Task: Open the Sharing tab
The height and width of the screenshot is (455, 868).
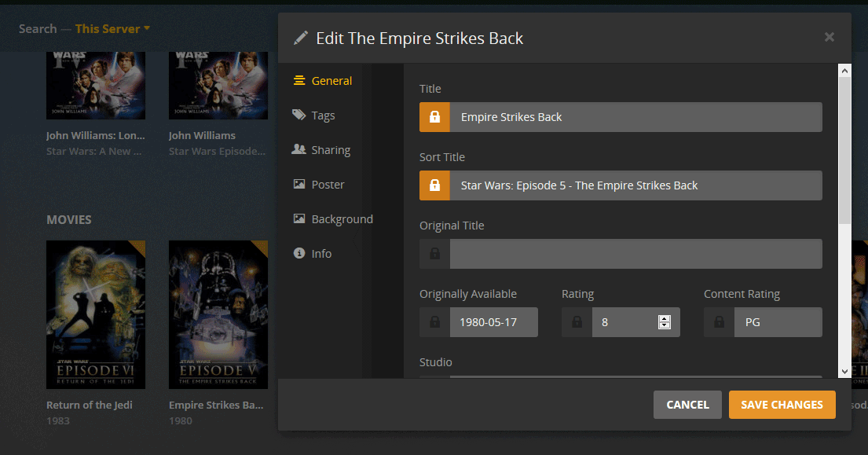Action: [x=321, y=150]
